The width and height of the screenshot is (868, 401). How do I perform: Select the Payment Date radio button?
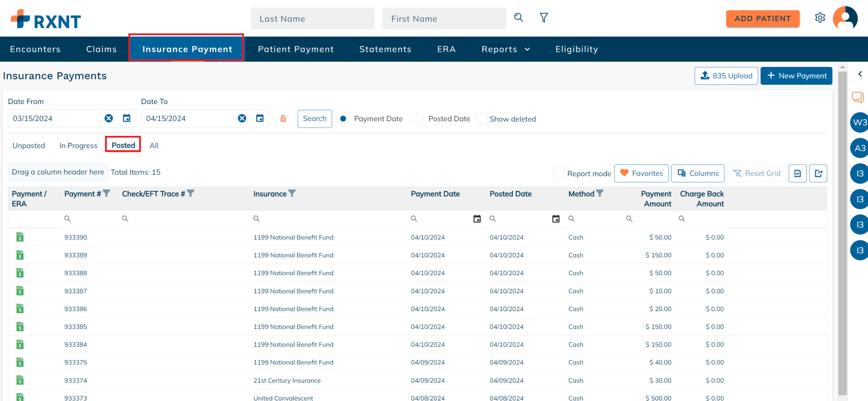[343, 119]
